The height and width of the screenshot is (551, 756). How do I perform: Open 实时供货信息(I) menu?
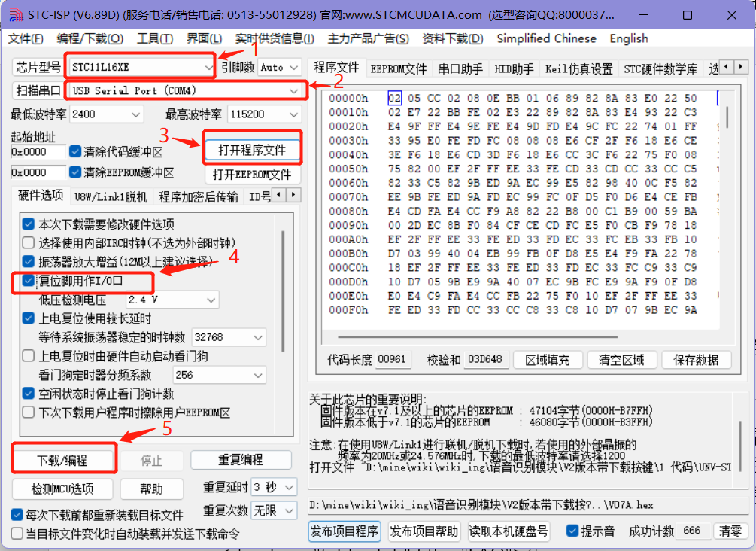point(275,38)
